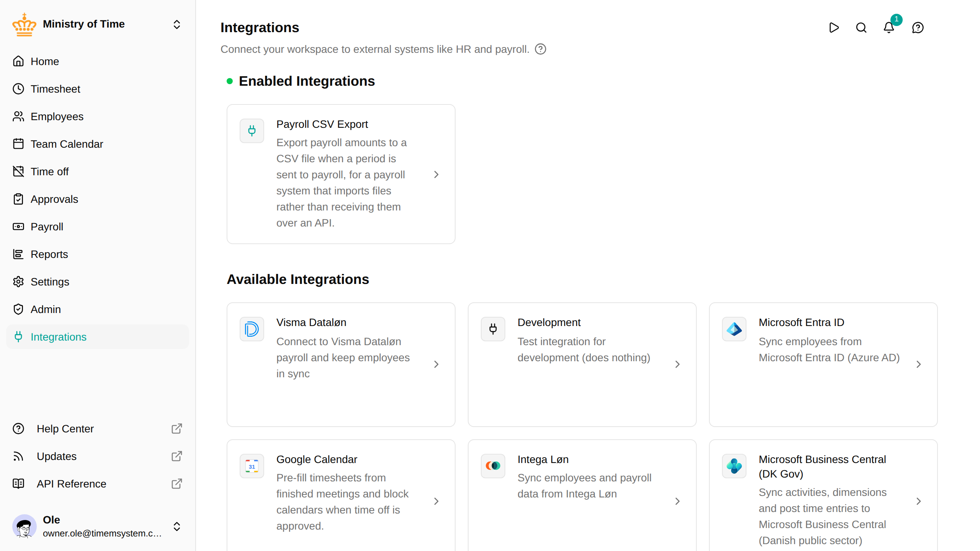Screen dimensions: 980x551
Task: Open Visma Dataløn via its chevron
Action: (436, 364)
